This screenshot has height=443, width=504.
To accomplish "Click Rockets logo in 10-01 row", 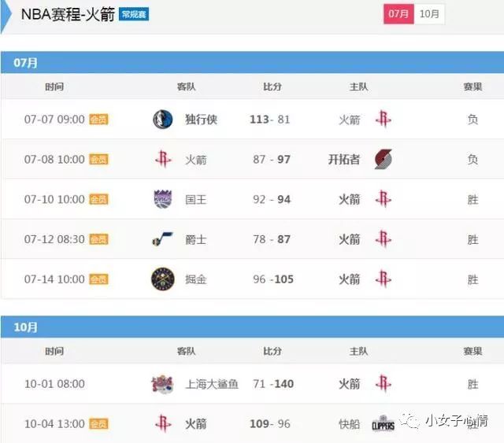I will tap(384, 383).
